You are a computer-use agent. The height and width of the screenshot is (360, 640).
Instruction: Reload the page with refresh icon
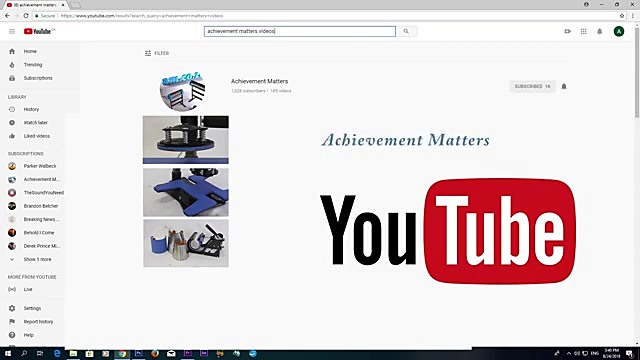[26, 16]
